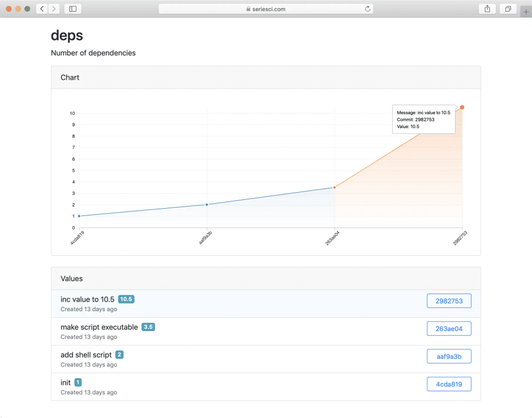Click the orange data point at 10.5

click(462, 107)
